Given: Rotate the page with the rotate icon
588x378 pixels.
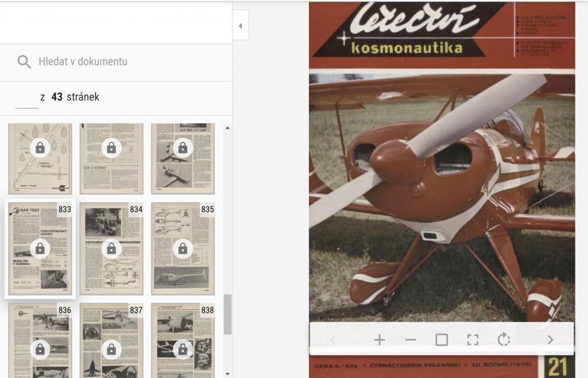Looking at the screenshot, I should click(504, 340).
